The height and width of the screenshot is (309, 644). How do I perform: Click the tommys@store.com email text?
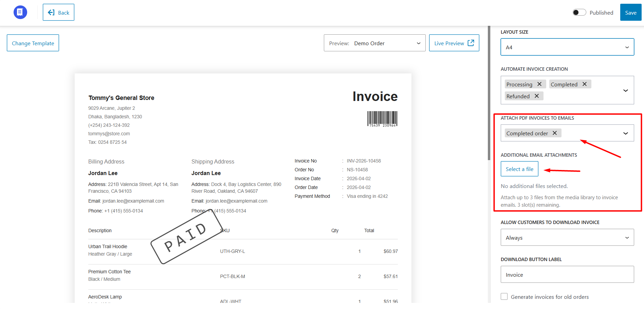(109, 134)
